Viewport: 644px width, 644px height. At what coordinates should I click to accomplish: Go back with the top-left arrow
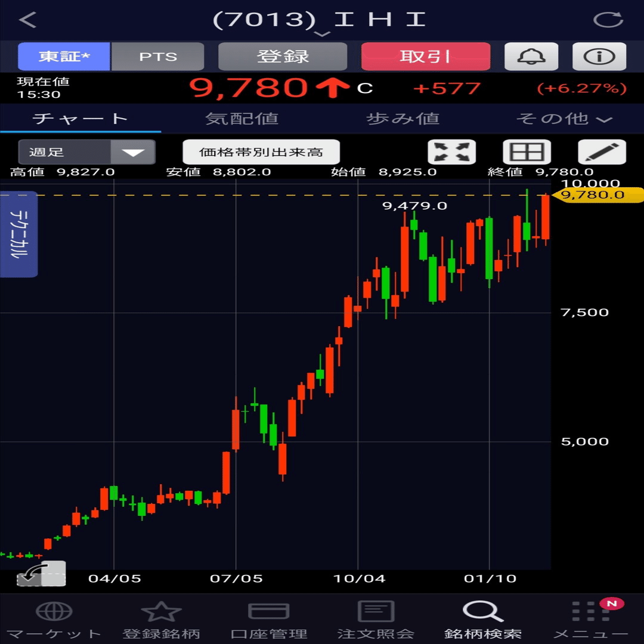click(x=27, y=20)
